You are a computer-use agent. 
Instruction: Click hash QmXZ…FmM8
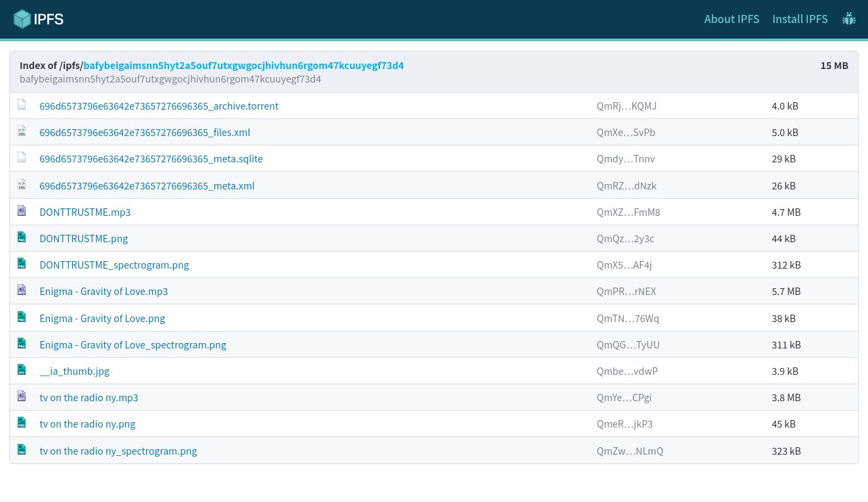coord(629,212)
